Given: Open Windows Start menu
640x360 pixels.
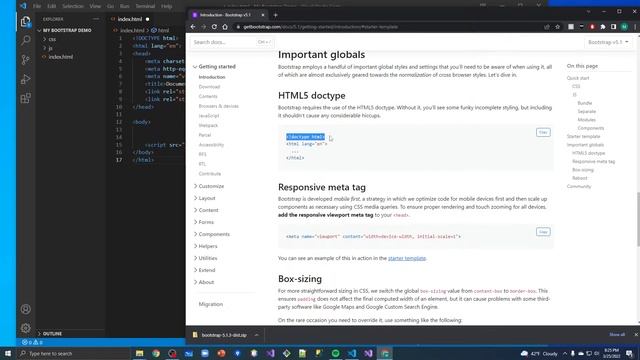Looking at the screenshot, I should (x=8, y=353).
